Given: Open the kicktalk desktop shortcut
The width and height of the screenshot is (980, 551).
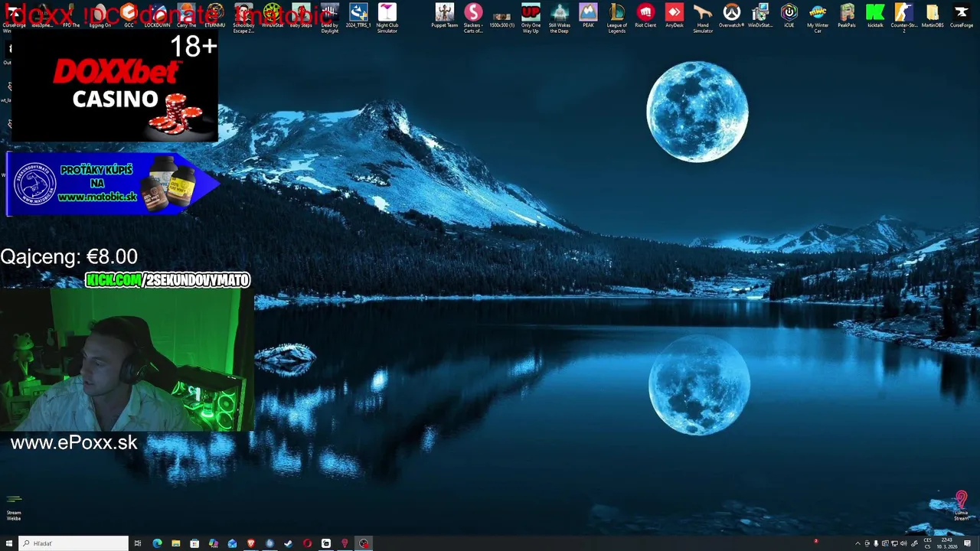Looking at the screenshot, I should (875, 15).
